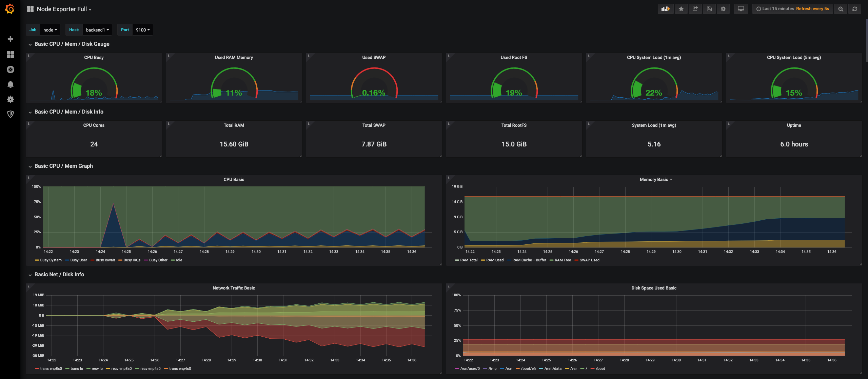Open Configuration gear icon in sidebar

(x=11, y=99)
